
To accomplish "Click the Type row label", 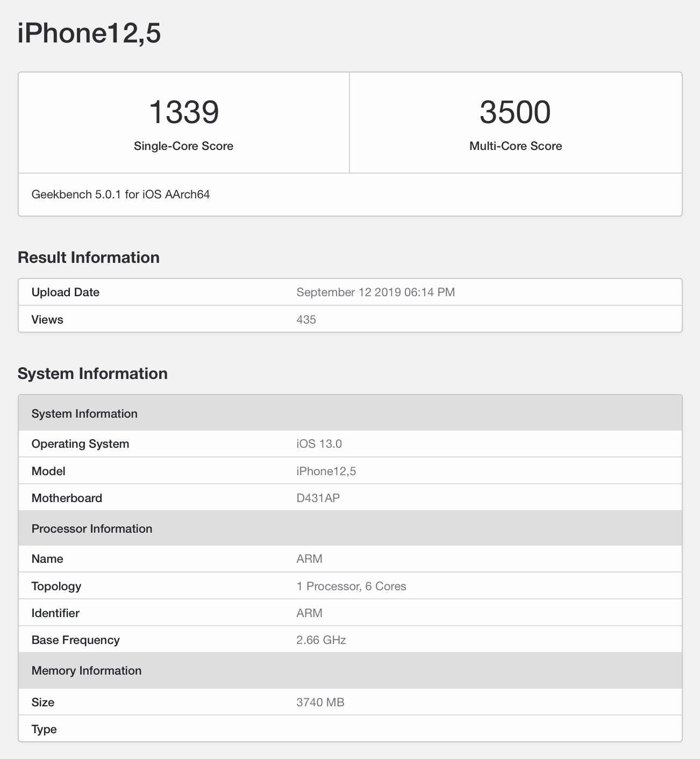I will [44, 729].
